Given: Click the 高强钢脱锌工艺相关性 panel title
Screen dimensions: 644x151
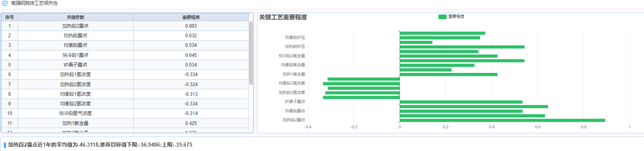Looking at the screenshot, I should 34,3.
